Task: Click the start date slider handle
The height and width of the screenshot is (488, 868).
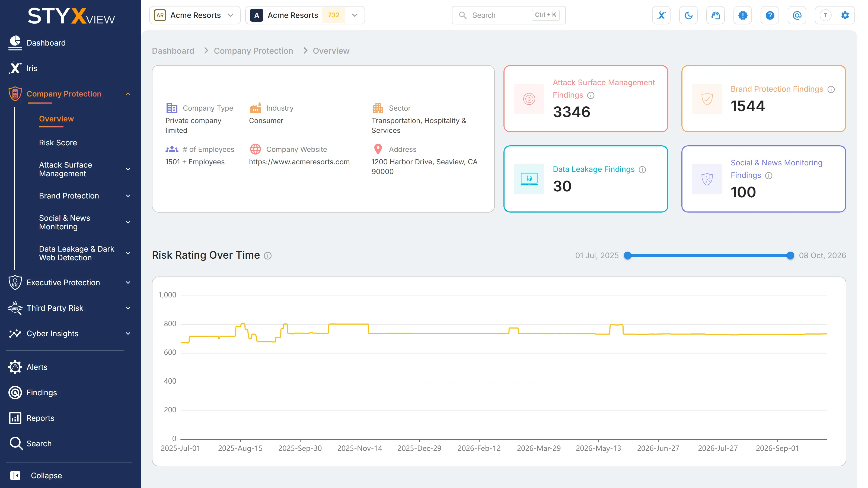Action: (627, 255)
